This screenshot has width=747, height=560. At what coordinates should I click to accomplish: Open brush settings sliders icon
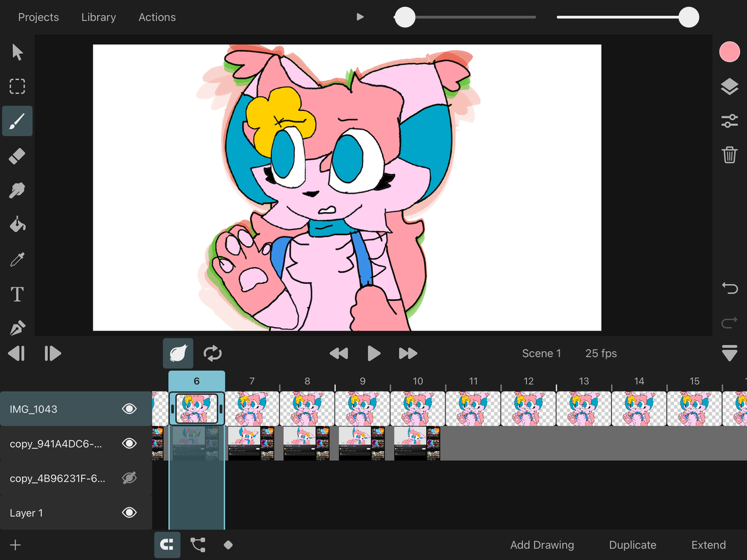pyautogui.click(x=729, y=121)
